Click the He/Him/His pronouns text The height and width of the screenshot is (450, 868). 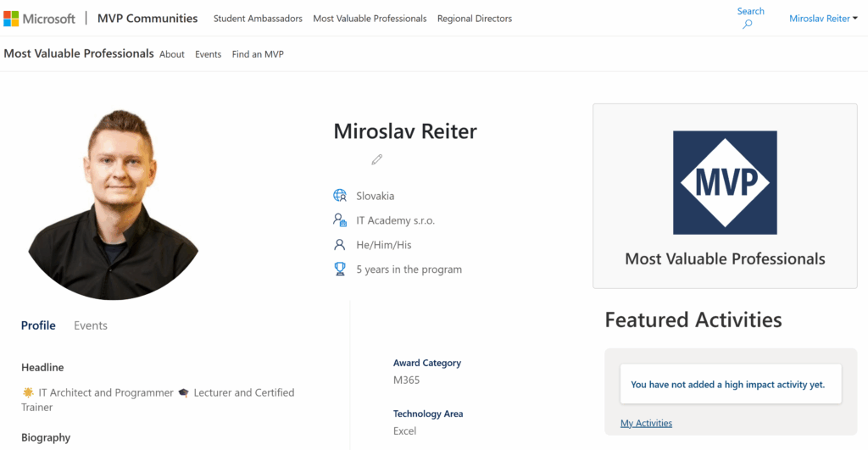(384, 245)
